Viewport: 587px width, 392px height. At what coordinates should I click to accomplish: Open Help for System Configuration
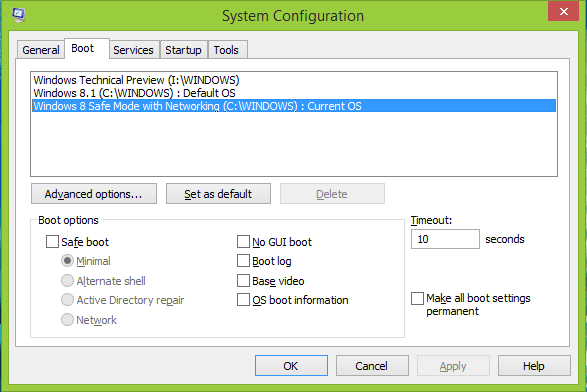click(534, 365)
